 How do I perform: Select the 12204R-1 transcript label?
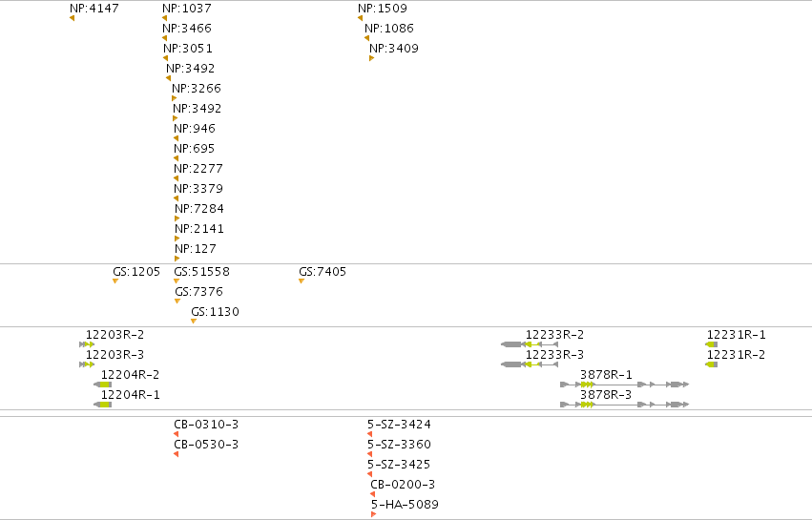tap(131, 395)
